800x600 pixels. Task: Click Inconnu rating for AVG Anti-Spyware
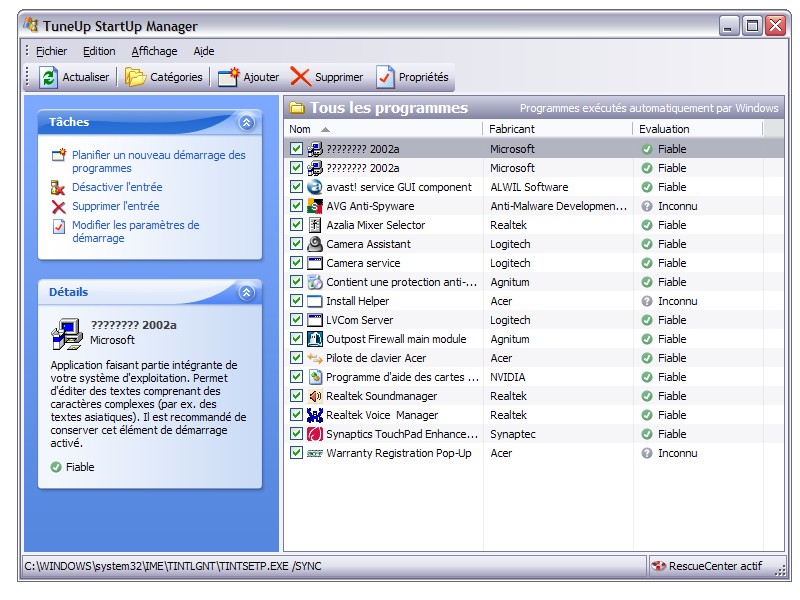(x=677, y=206)
